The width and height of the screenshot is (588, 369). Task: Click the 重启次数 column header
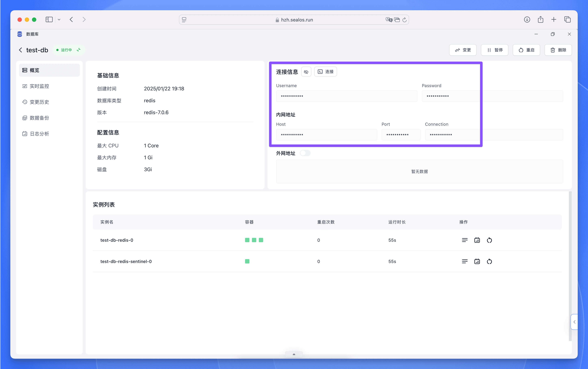[x=326, y=222]
